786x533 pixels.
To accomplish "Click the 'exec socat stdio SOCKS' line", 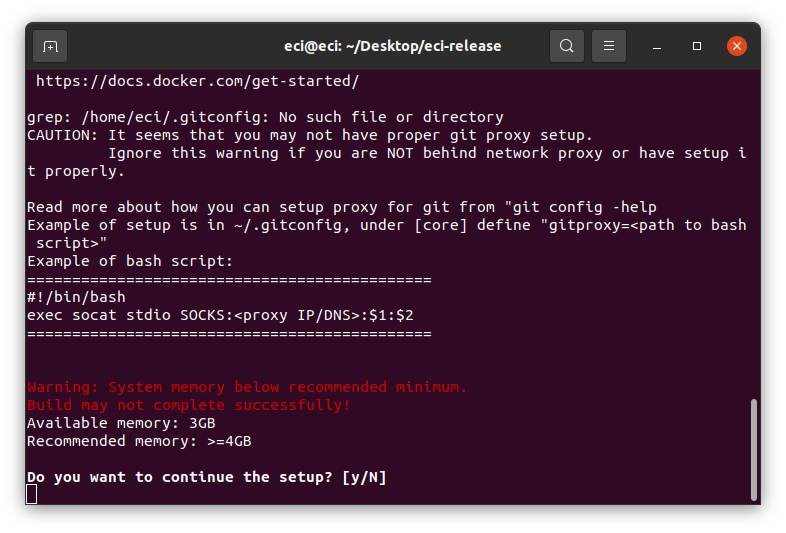I will (x=220, y=315).
